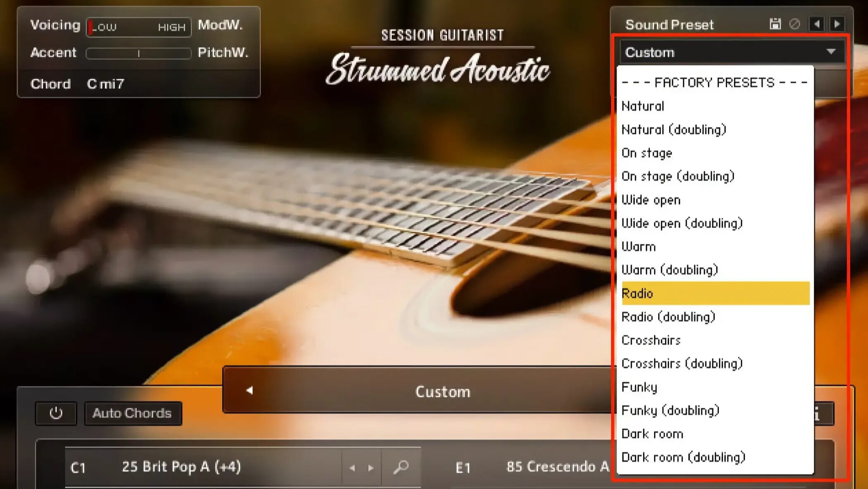Go to previous sound preset
868x489 pixels.
pos(816,24)
